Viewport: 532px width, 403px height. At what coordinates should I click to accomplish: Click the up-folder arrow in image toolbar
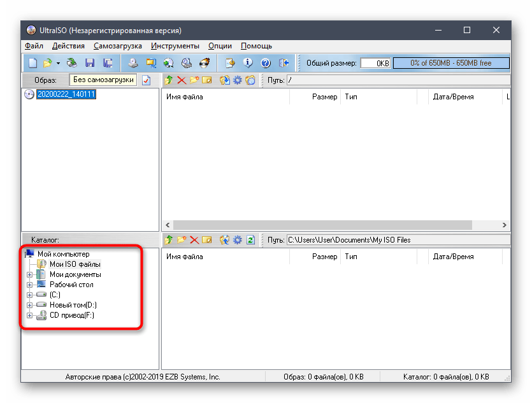pos(169,80)
